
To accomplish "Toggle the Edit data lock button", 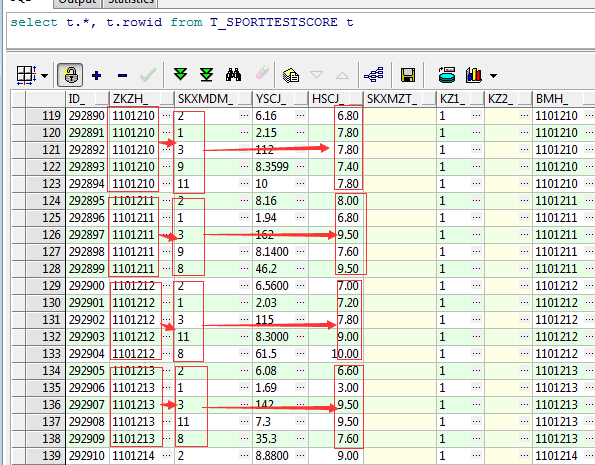I will (70, 75).
